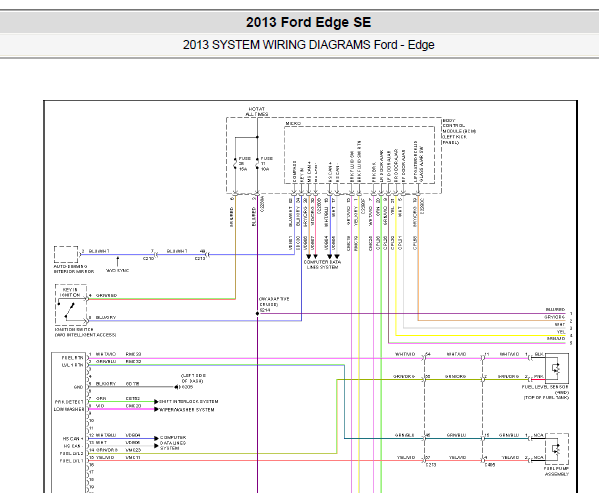The width and height of the screenshot is (599, 493).
Task: Click the 'YEL' label at right-edge wire 4
Action: (561, 332)
